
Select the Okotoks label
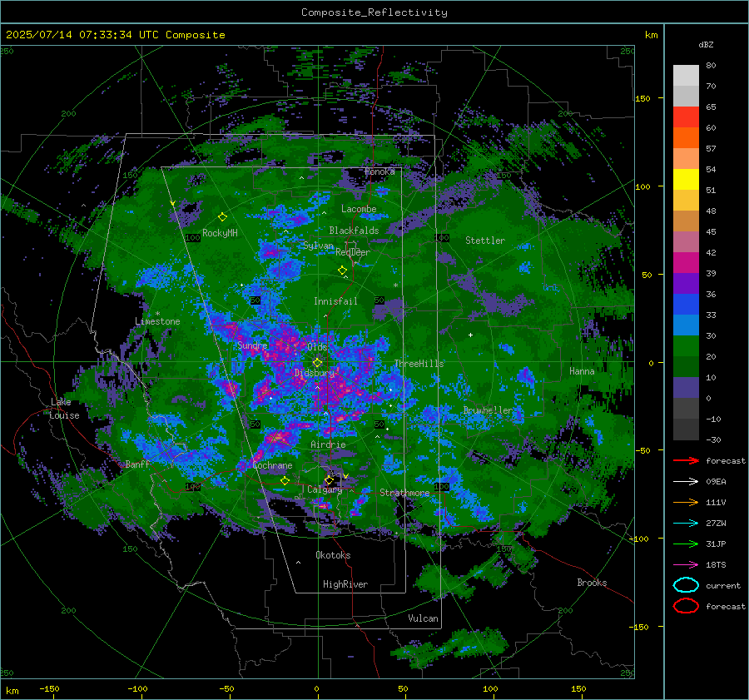(333, 555)
